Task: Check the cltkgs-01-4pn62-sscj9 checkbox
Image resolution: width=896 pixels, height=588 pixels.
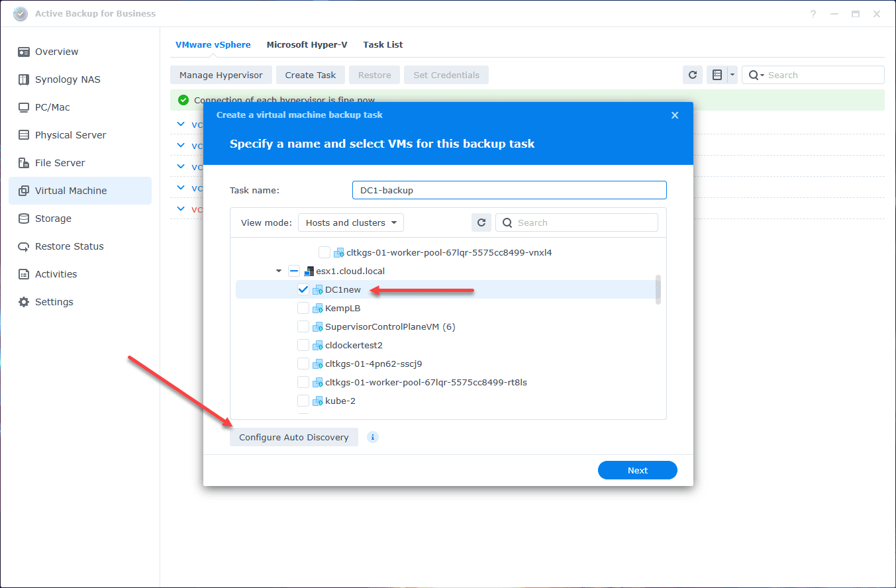Action: [x=303, y=364]
